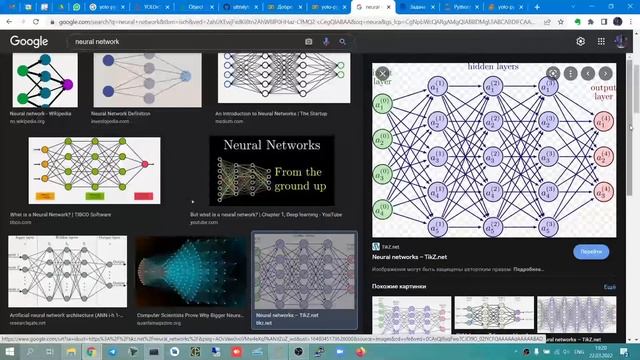The image size is (640, 360).
Task: Click the microphone voice search icon
Action: [326, 42]
